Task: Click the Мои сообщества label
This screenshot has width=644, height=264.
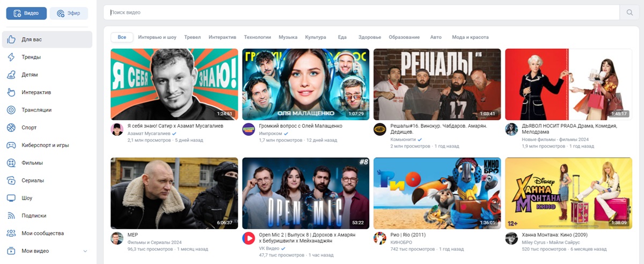Action: coord(42,233)
